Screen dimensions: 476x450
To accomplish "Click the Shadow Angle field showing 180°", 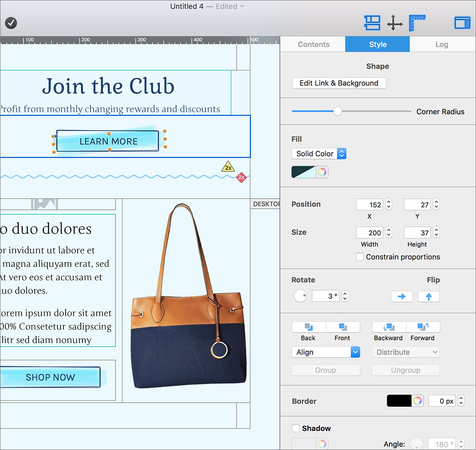I will pos(442,444).
